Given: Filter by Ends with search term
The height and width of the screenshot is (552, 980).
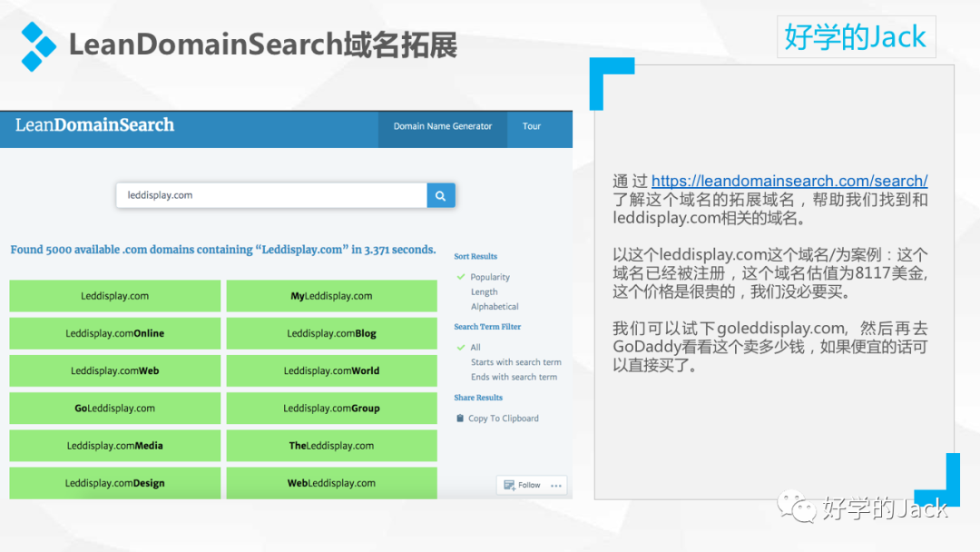Looking at the screenshot, I should [514, 377].
